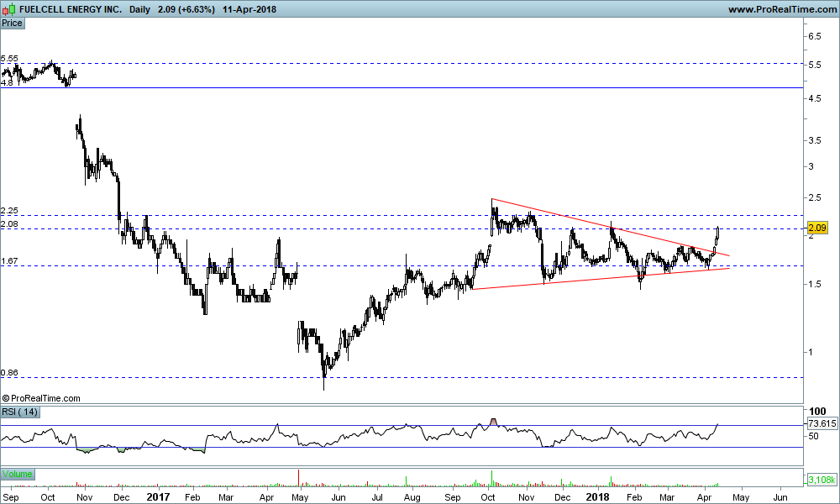Viewport: 840px width, 504px height.
Task: Click the 2017 year label on time axis
Action: click(158, 497)
